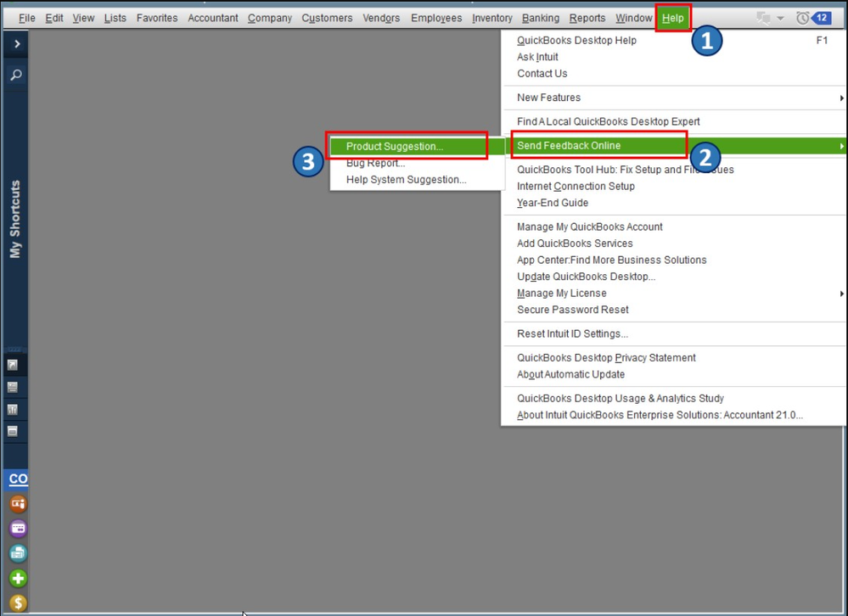
Task: Open the View Balances sidebar icon
Action: [13, 388]
